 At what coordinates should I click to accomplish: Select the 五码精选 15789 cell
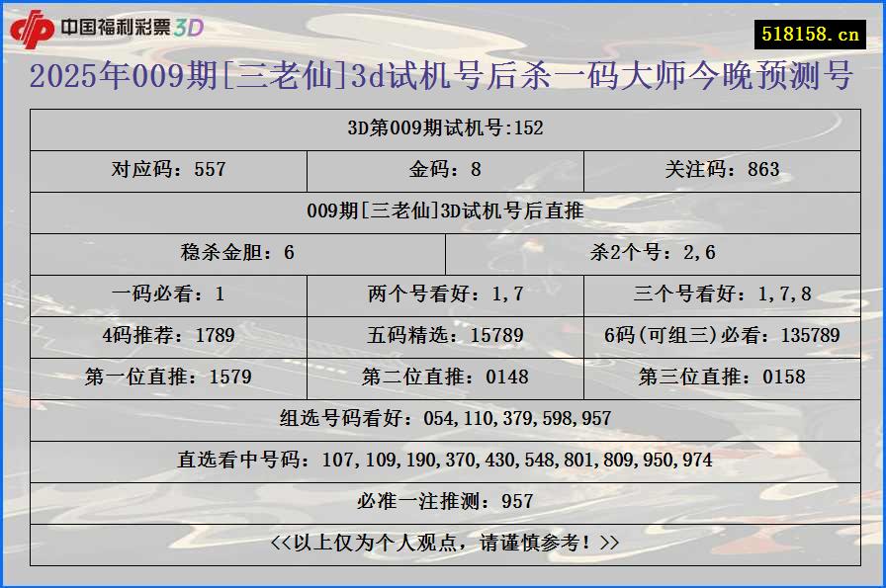443,335
